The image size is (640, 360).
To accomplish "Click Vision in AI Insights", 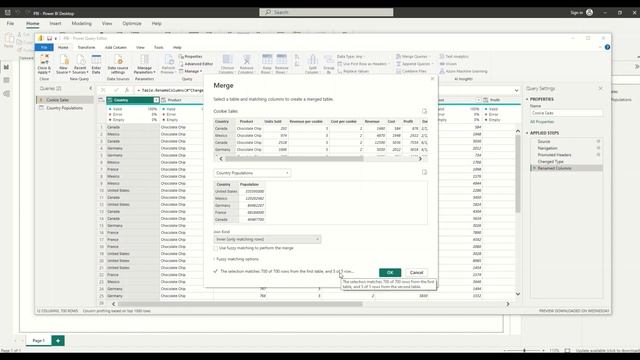I will coord(448,64).
